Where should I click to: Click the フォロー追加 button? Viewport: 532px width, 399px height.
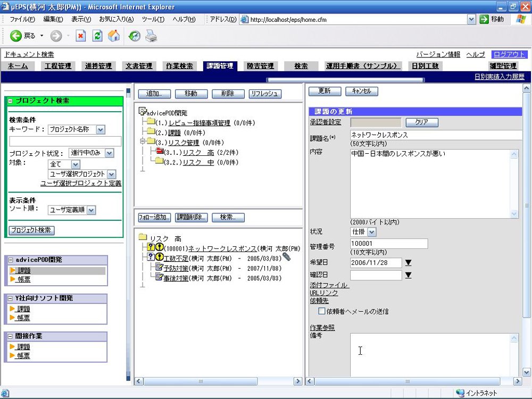(154, 217)
